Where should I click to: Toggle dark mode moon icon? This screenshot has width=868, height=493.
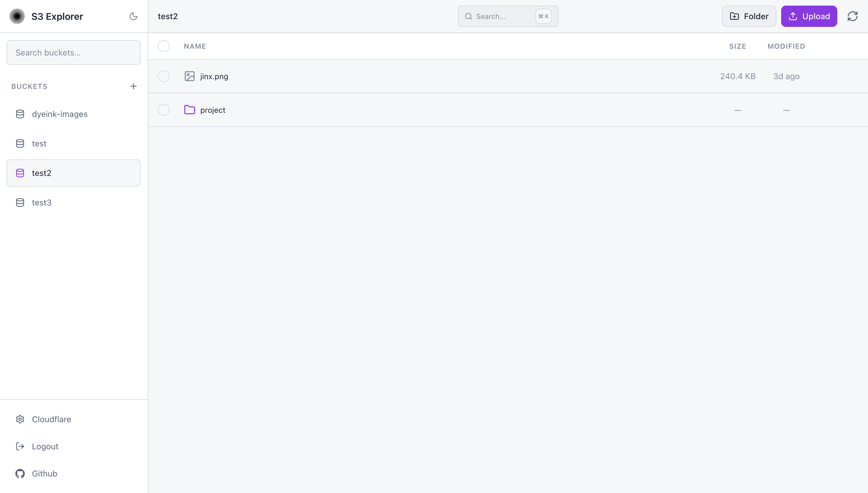(x=133, y=16)
